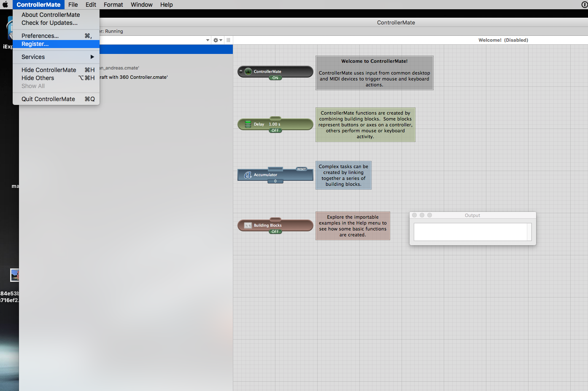Click the red 'Explore the importable examples' note
Image resolution: width=588 pixels, height=391 pixels.
point(353,226)
